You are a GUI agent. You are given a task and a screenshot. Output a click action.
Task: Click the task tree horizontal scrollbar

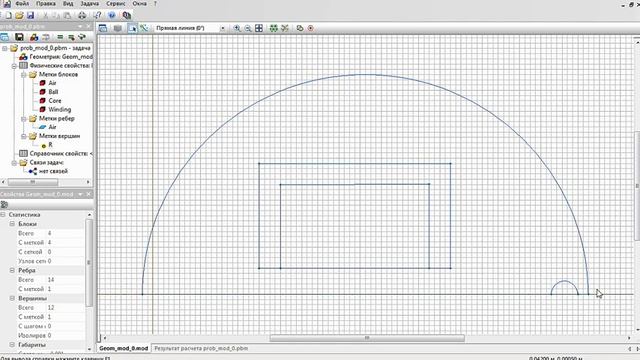33,182
